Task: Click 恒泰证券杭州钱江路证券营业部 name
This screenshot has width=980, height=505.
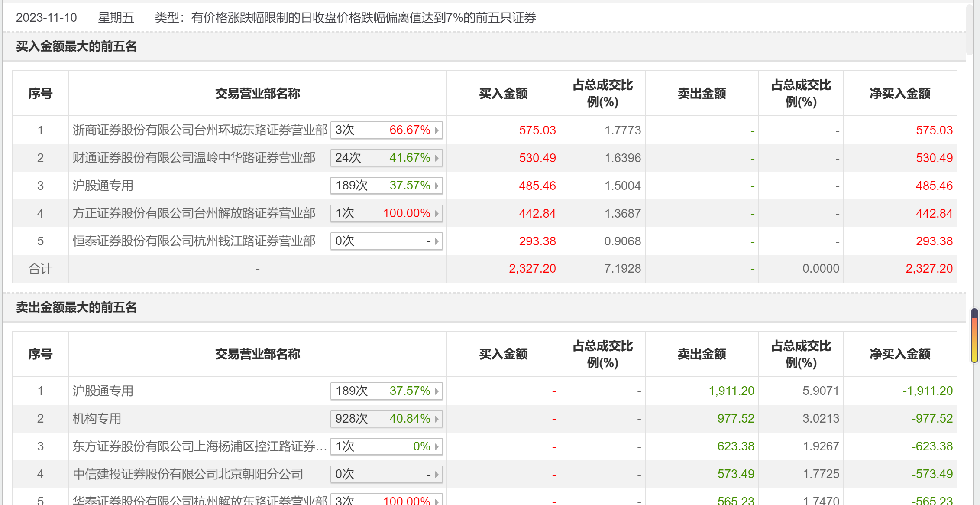Action: pos(194,241)
